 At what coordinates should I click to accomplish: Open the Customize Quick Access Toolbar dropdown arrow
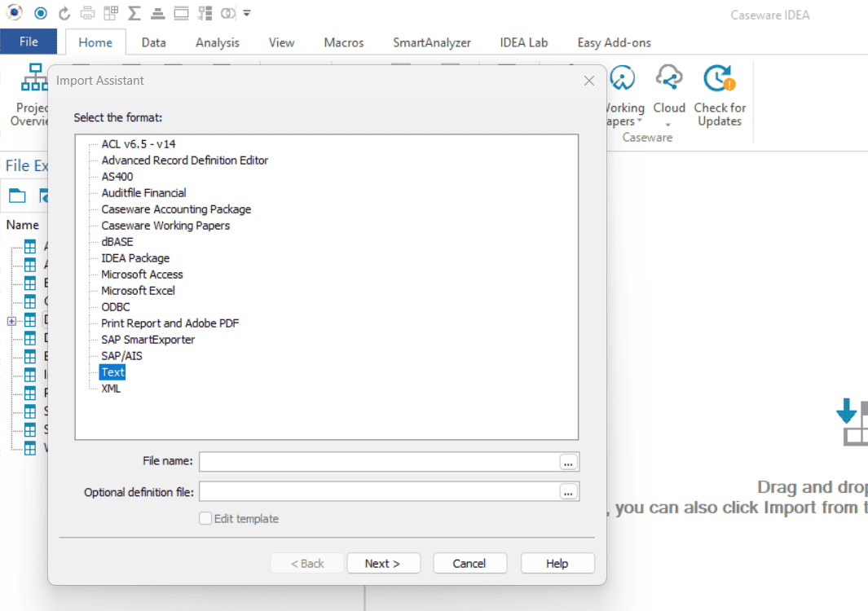tap(247, 13)
